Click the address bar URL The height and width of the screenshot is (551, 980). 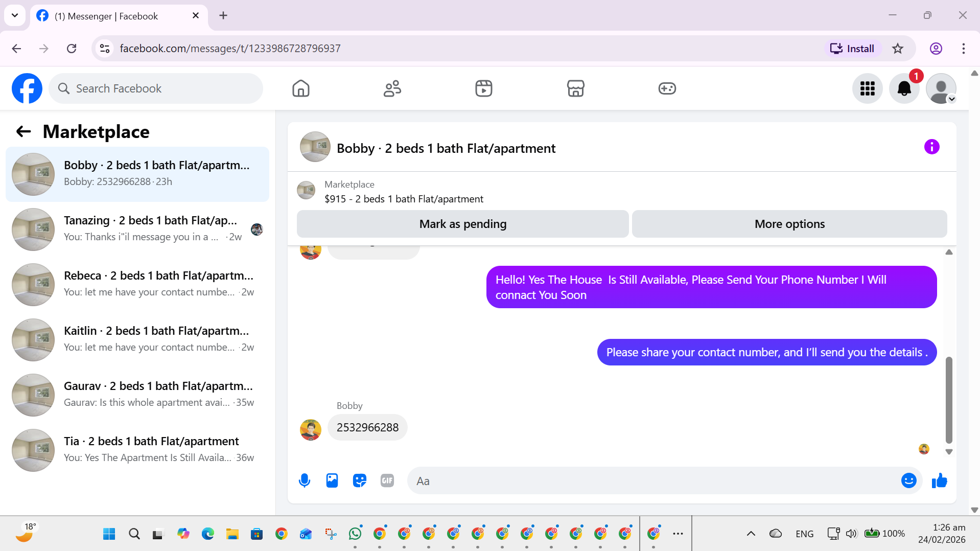pyautogui.click(x=230, y=49)
